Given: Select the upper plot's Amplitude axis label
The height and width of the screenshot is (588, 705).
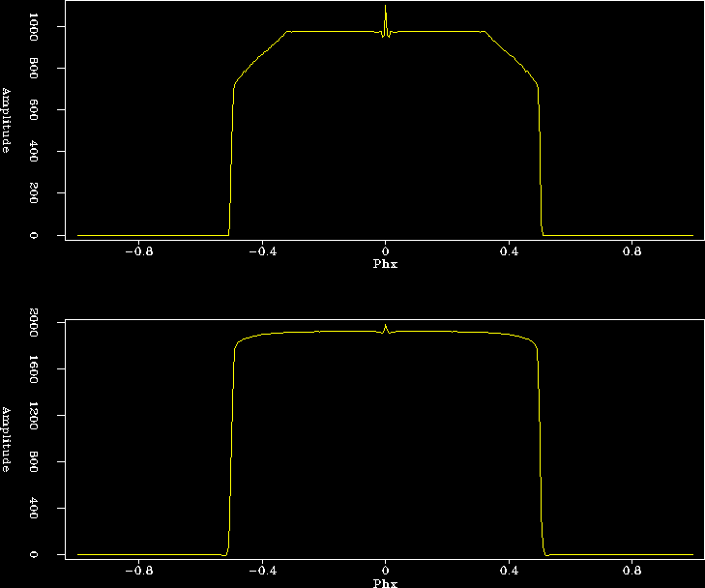Looking at the screenshot, I should pos(7,120).
